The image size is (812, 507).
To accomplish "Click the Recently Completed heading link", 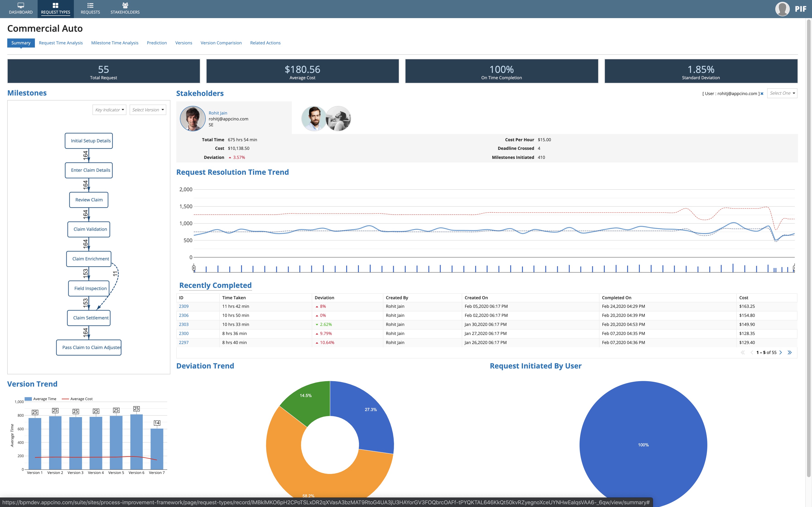I will click(x=215, y=285).
